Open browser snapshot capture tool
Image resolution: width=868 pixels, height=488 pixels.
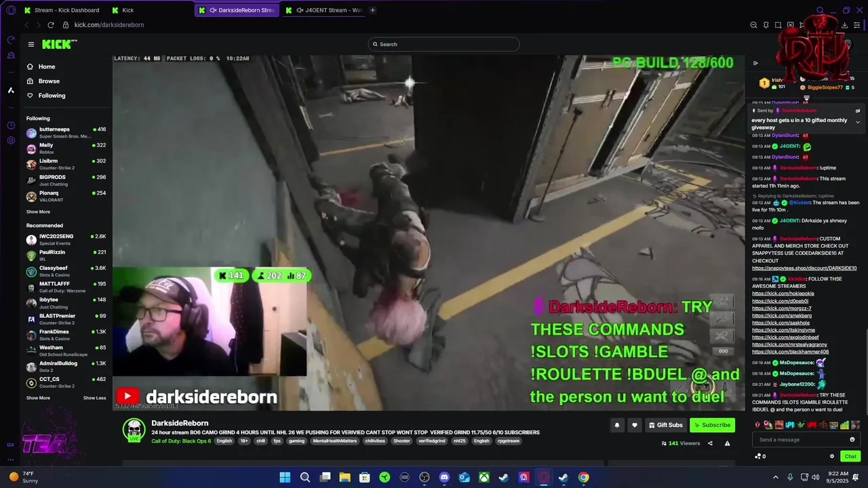click(x=778, y=25)
